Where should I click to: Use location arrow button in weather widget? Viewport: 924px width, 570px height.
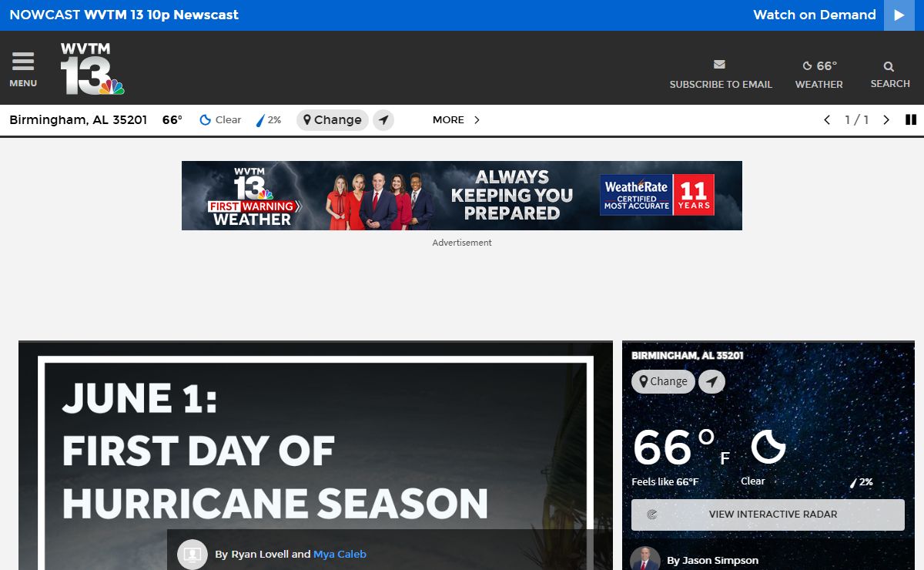pyautogui.click(x=711, y=381)
